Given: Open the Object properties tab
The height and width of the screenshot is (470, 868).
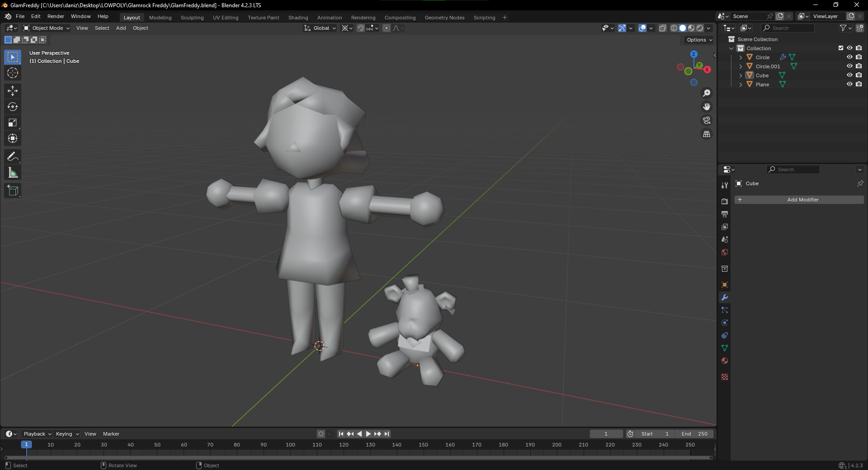Looking at the screenshot, I should tap(725, 285).
